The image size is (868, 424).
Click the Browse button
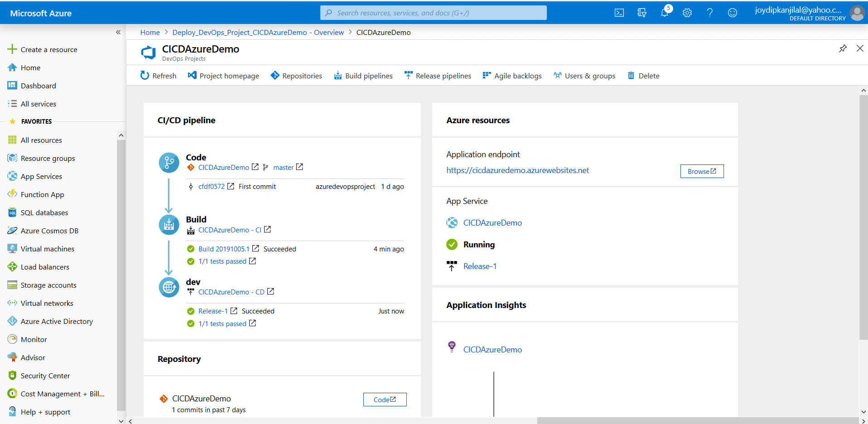[x=702, y=171]
